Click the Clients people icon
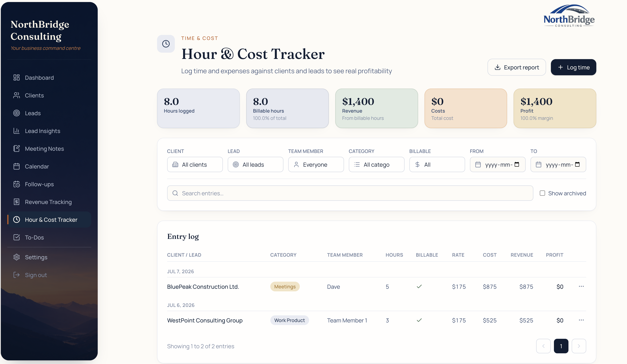627x364 pixels. coord(16,95)
